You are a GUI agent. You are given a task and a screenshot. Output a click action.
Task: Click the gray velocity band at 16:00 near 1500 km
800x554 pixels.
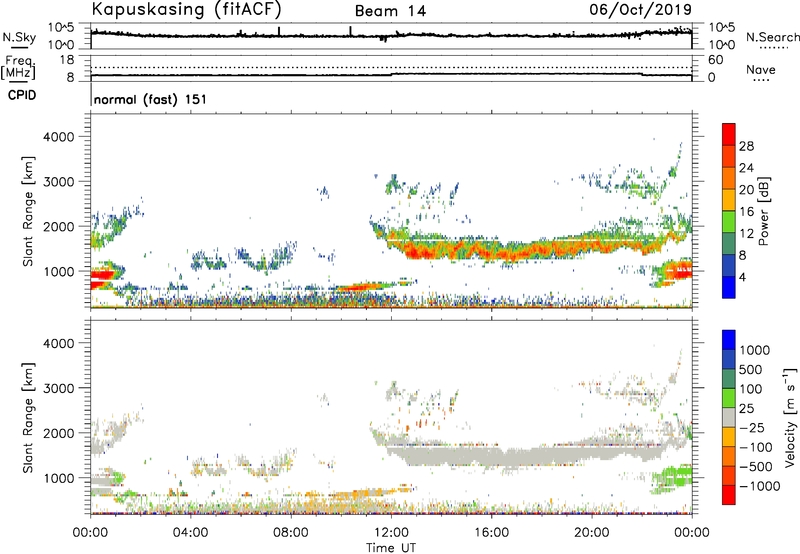coord(491,455)
